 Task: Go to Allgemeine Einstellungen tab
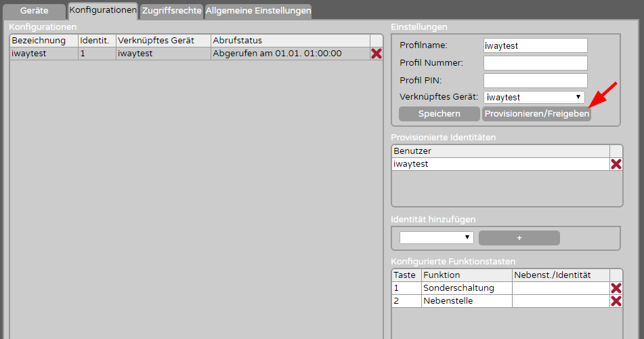pos(258,11)
